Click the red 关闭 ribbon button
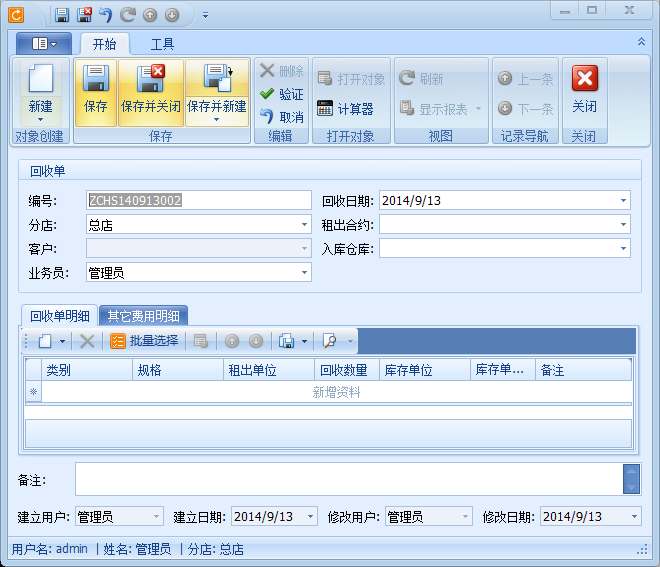This screenshot has height=567, width=660. tap(585, 90)
